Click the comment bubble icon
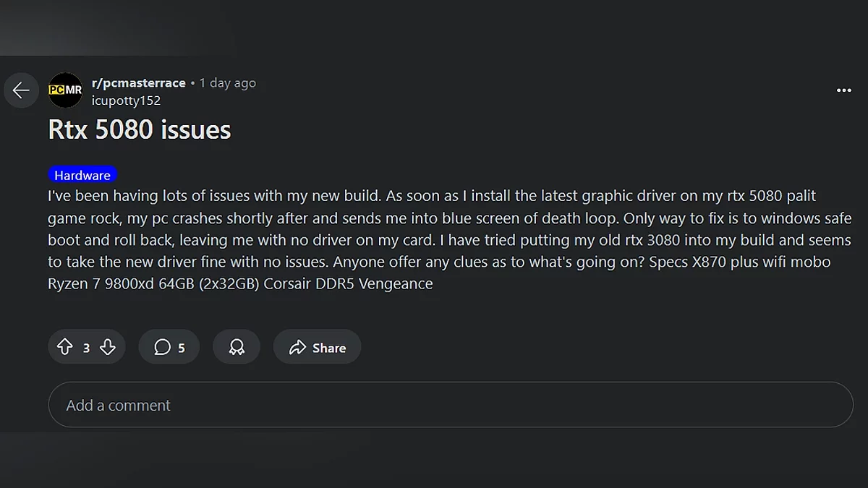868x488 pixels. click(x=163, y=348)
